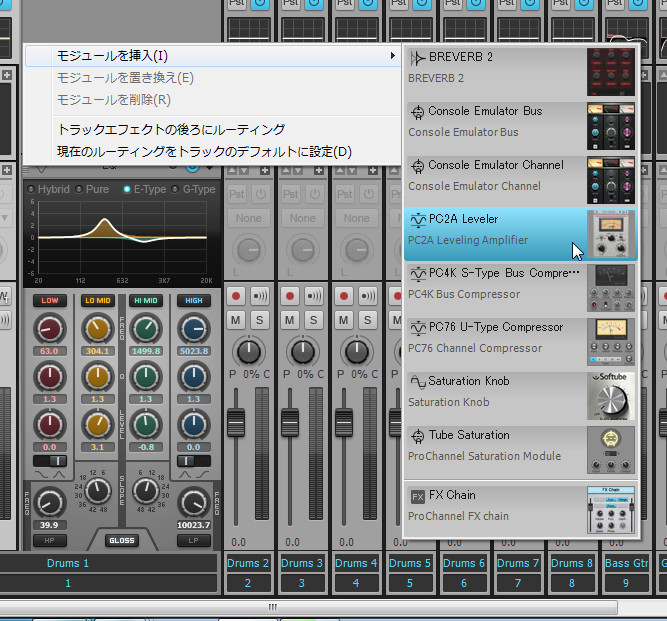Click the Drums 2 send level knob
The width and height of the screenshot is (667, 621).
click(249, 250)
